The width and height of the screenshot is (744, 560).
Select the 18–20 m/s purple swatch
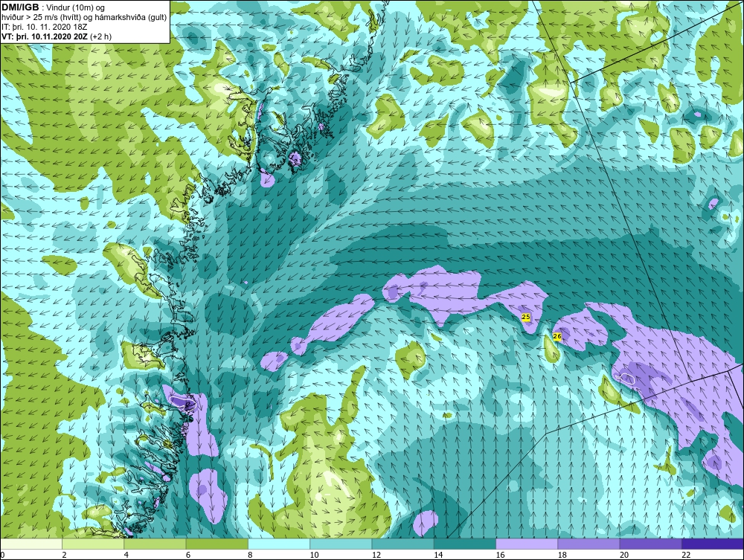[589, 544]
